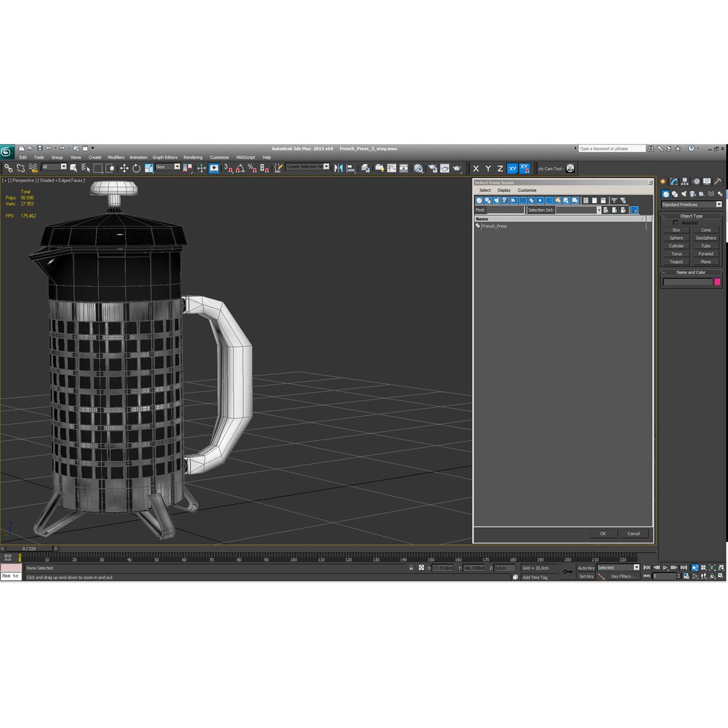728x728 pixels.
Task: Choose the Rectangular Selection Region tool
Action: pos(98,168)
